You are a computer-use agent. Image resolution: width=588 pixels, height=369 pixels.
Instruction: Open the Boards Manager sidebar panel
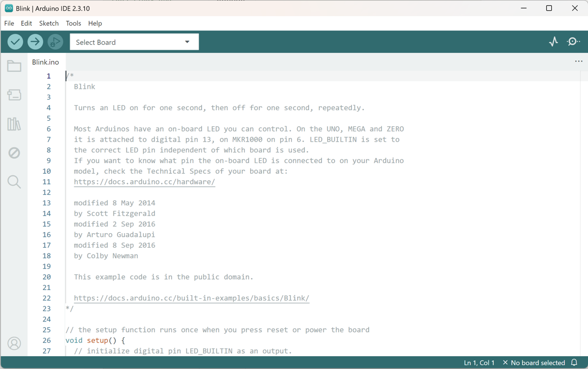coord(14,95)
